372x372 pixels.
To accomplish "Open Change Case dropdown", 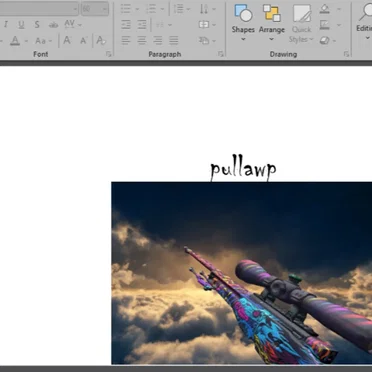I will (43, 41).
